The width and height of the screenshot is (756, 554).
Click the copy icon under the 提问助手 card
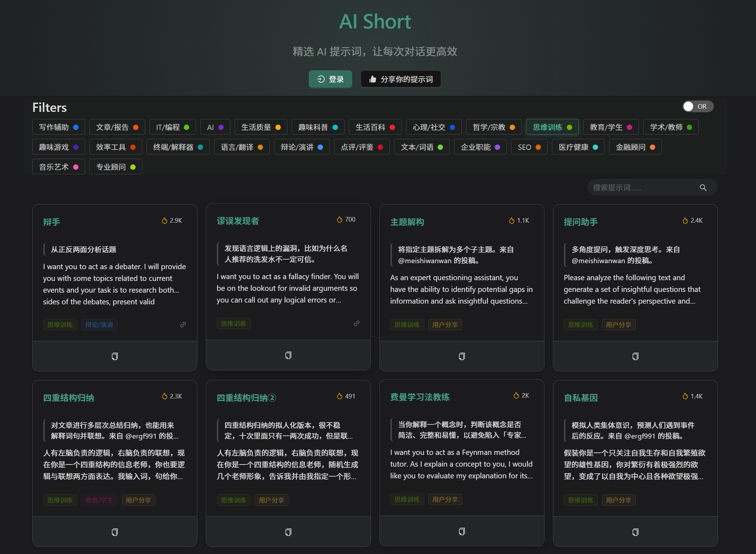point(635,356)
